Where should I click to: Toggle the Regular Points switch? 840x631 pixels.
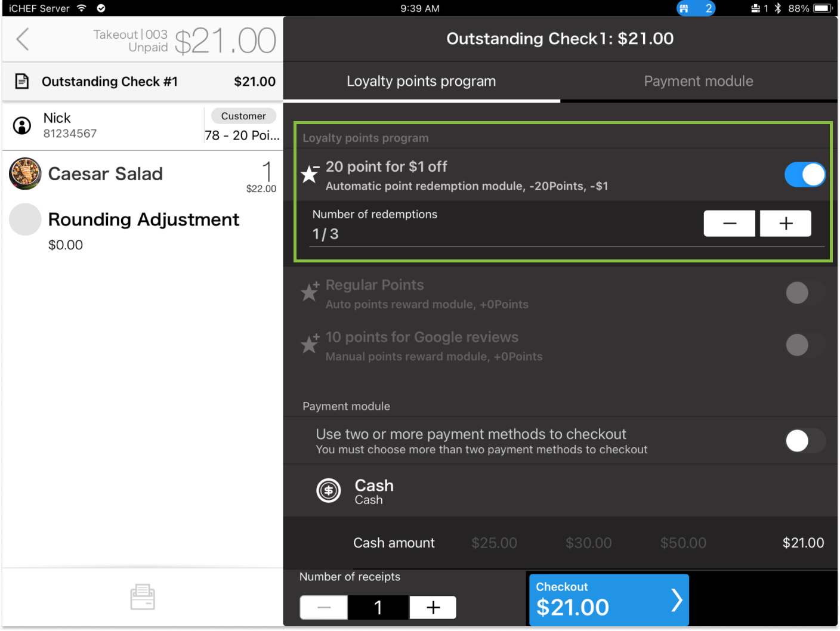coord(804,293)
